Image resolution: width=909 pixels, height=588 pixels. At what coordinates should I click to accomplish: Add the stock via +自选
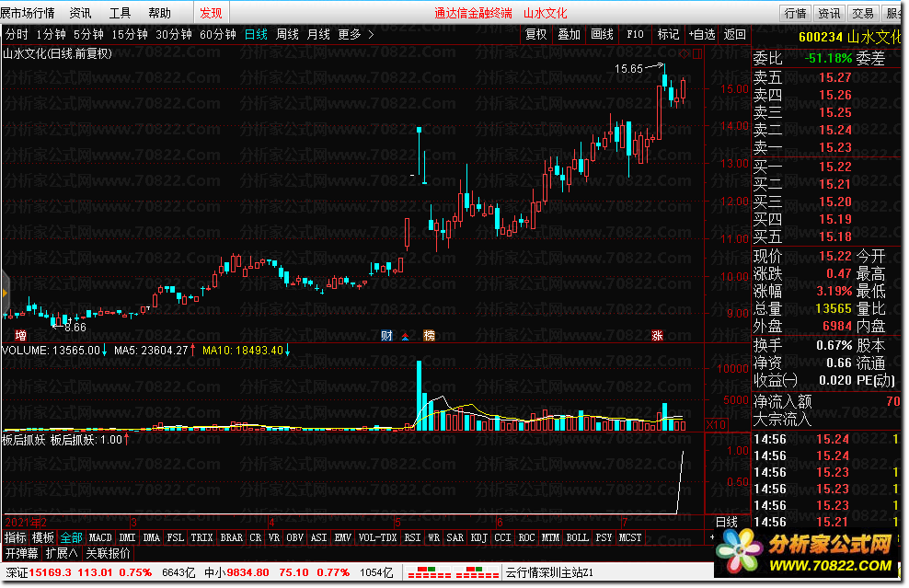click(701, 35)
